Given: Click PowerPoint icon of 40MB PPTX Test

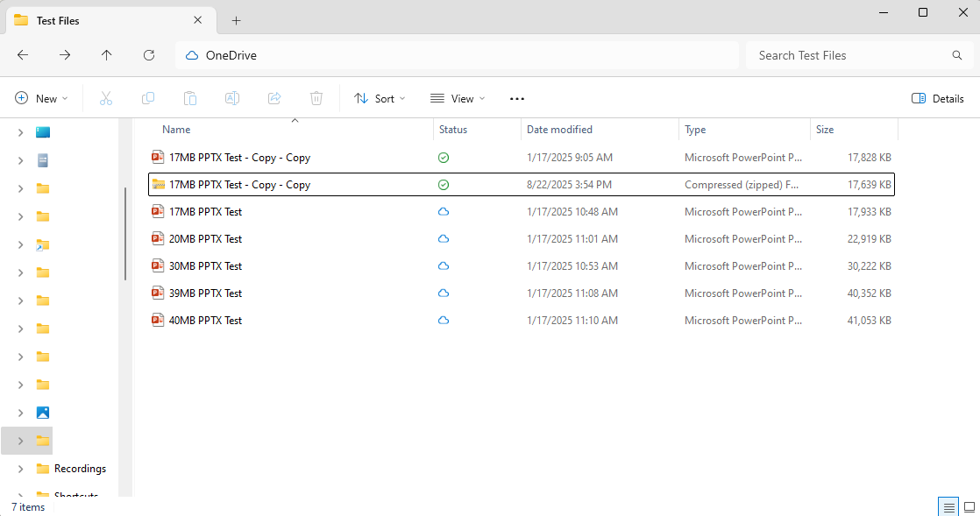Looking at the screenshot, I should [x=158, y=320].
